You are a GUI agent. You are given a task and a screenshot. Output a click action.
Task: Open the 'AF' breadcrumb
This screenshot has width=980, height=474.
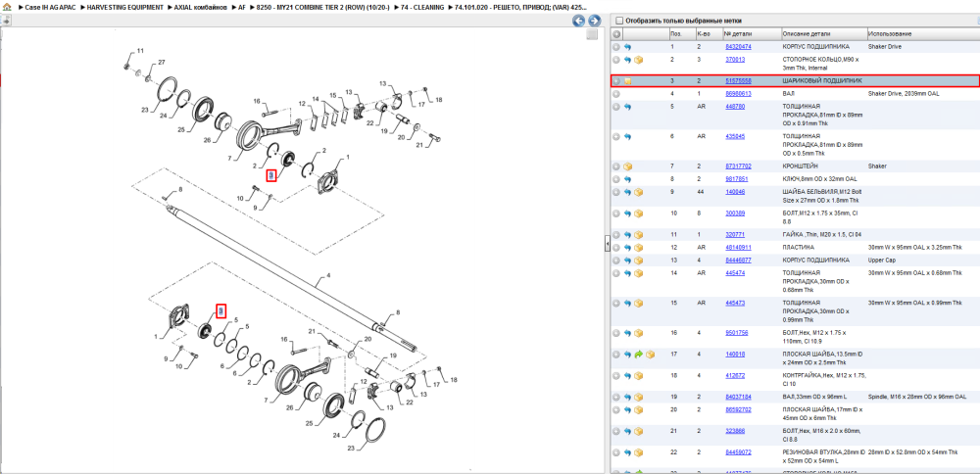coord(242,6)
